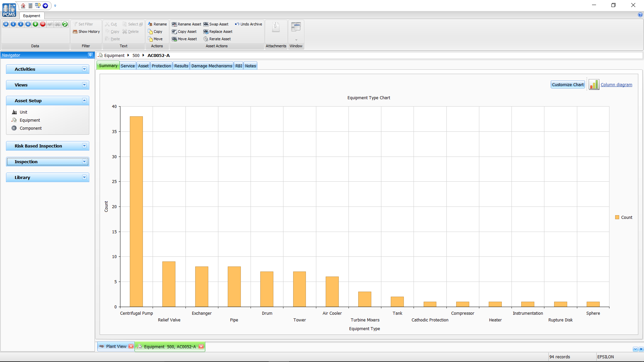The image size is (644, 362).
Task: Run the Rerate Asset action
Action: 217,39
